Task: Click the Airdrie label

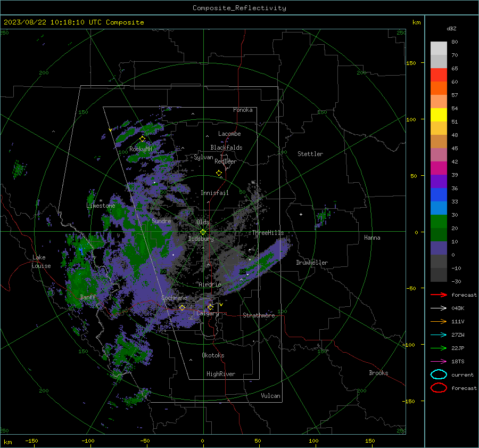Action: pyautogui.click(x=210, y=284)
